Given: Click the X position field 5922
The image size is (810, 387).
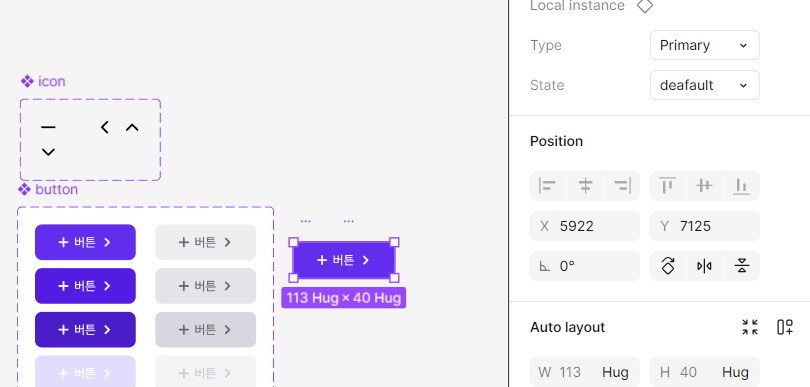Looking at the screenshot, I should [x=585, y=226].
